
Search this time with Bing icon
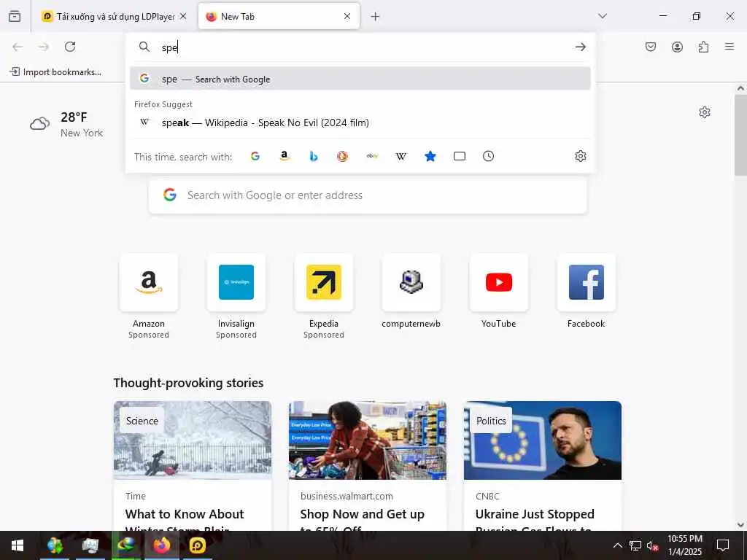(x=314, y=156)
